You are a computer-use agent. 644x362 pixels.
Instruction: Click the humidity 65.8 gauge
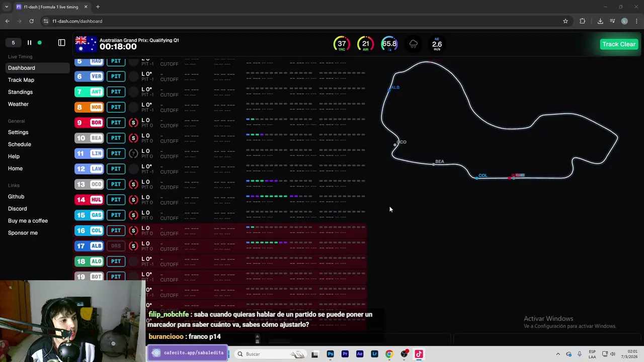(389, 44)
